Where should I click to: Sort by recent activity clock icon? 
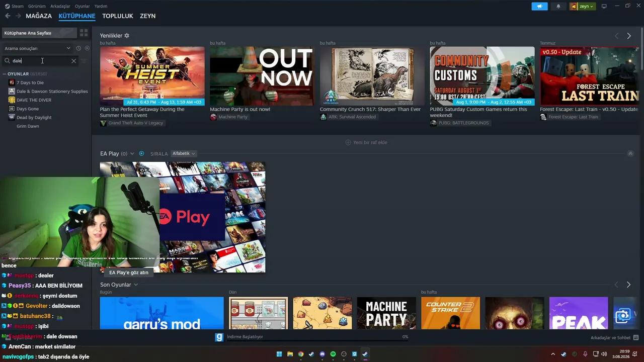78,48
